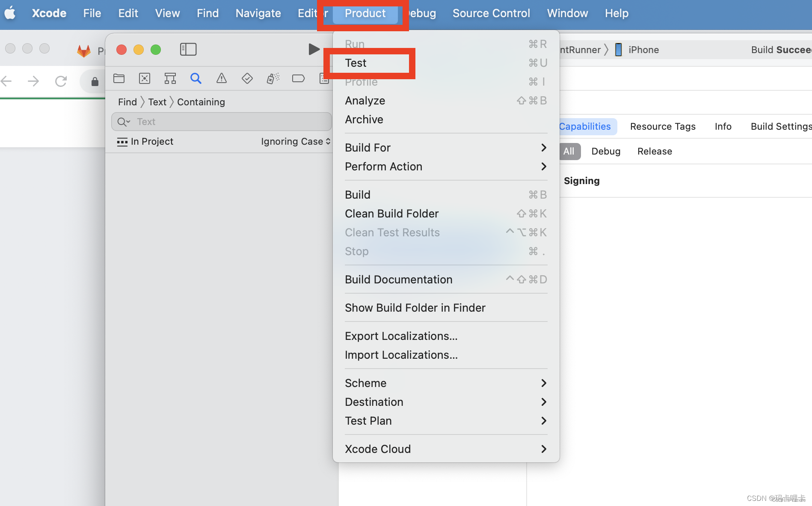Image resolution: width=812 pixels, height=506 pixels.
Task: Expand the Destination submenu
Action: 446,402
